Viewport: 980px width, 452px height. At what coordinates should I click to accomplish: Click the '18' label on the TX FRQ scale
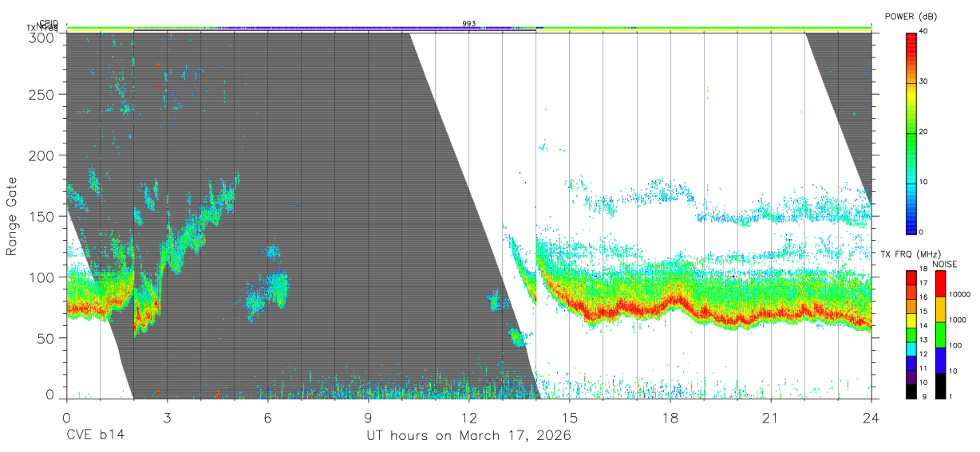[x=923, y=270]
